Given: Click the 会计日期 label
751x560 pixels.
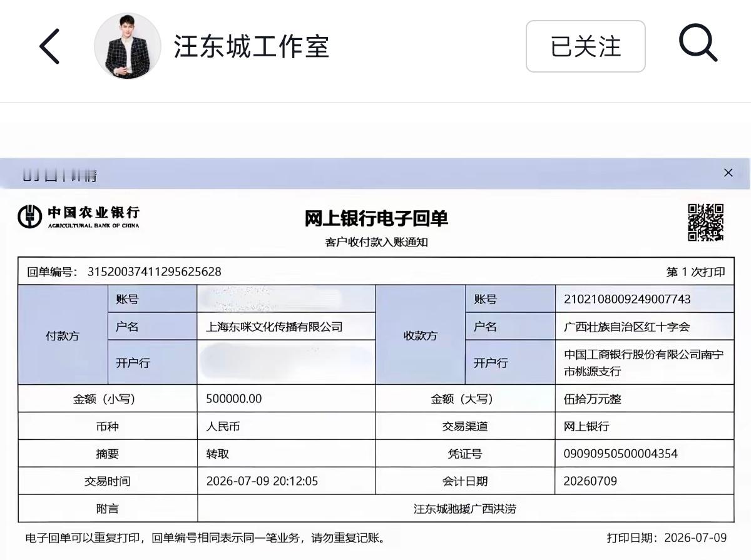Looking at the screenshot, I should [465, 481].
